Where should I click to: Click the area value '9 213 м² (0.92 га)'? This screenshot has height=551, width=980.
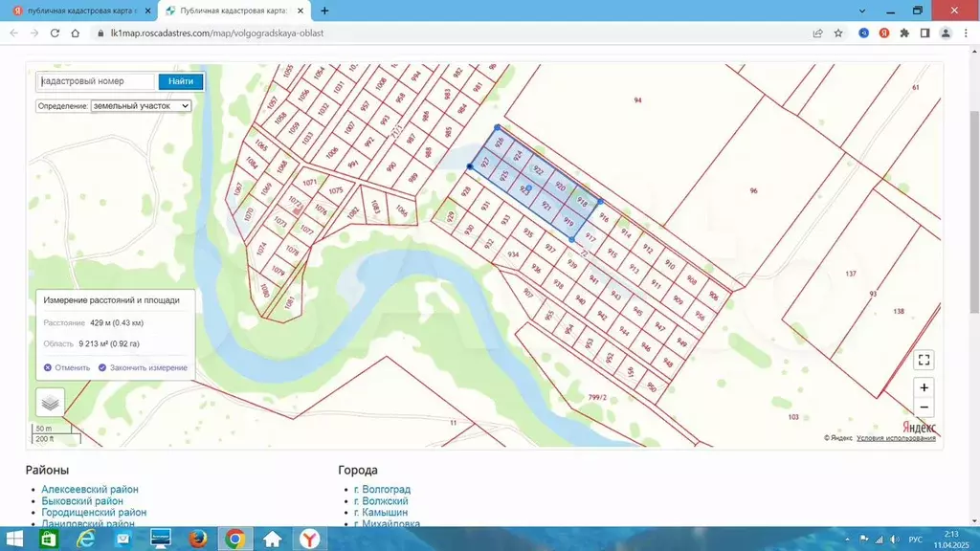pos(109,343)
